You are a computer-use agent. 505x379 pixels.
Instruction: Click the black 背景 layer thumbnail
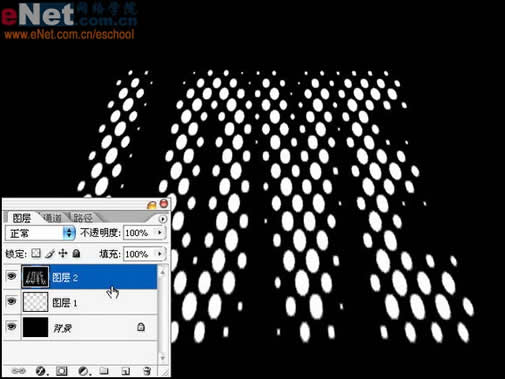pos(35,327)
